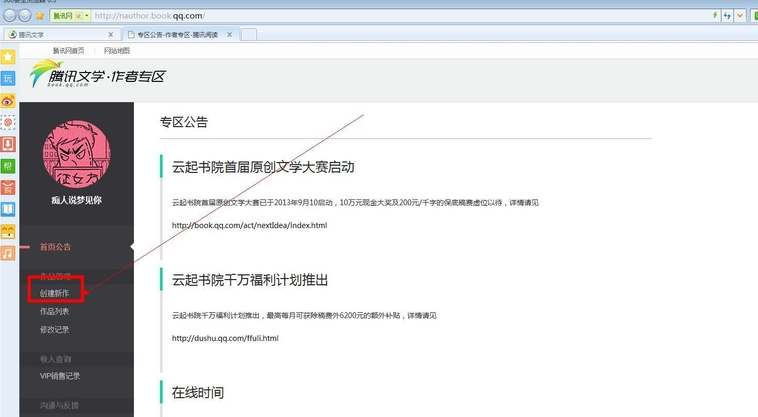Click the browser back arrow button
The width and height of the screenshot is (758, 417).
[10, 15]
